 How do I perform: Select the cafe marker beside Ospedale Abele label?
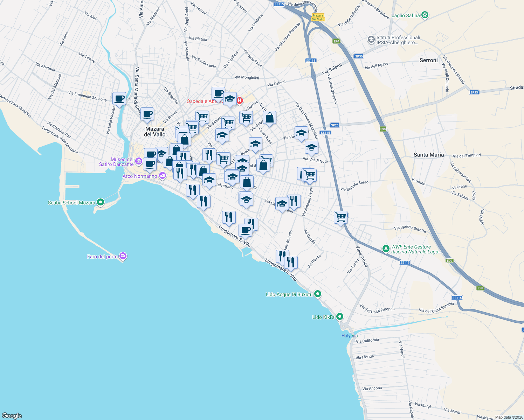pyautogui.click(x=218, y=94)
